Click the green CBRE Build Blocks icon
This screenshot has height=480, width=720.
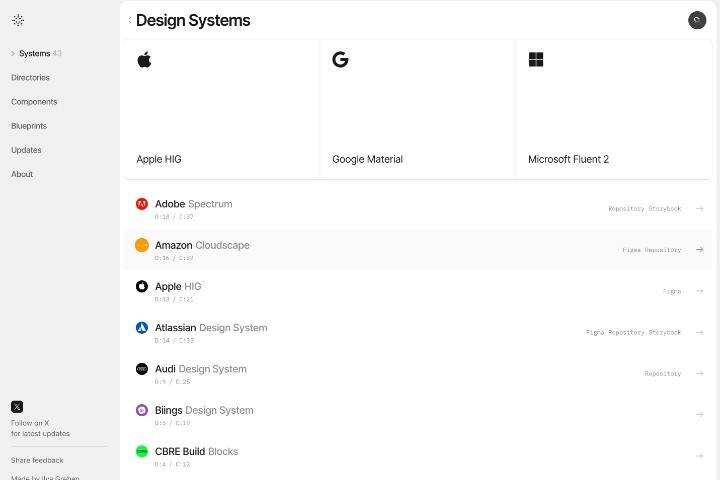tap(142, 451)
